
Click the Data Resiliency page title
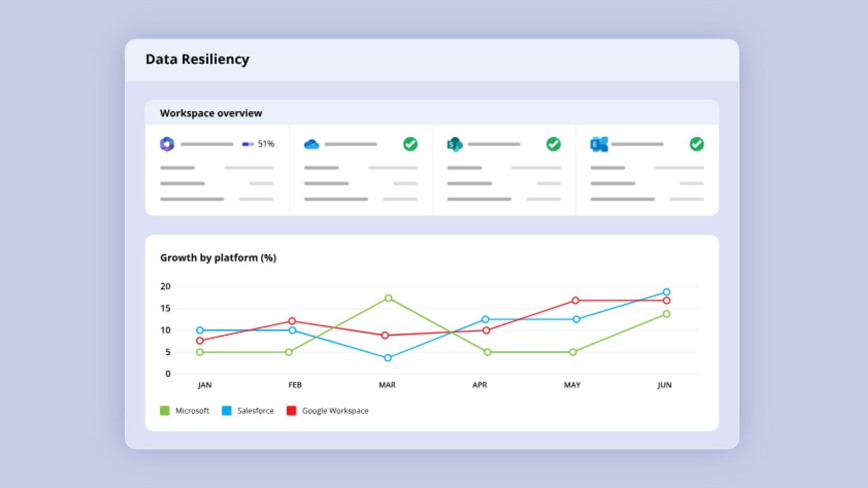(197, 60)
